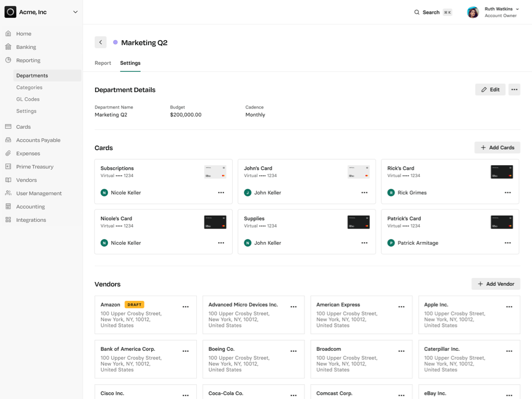This screenshot has width=532, height=399.
Task: Open Ruth Watkins account menu dropdown
Action: point(517,9)
